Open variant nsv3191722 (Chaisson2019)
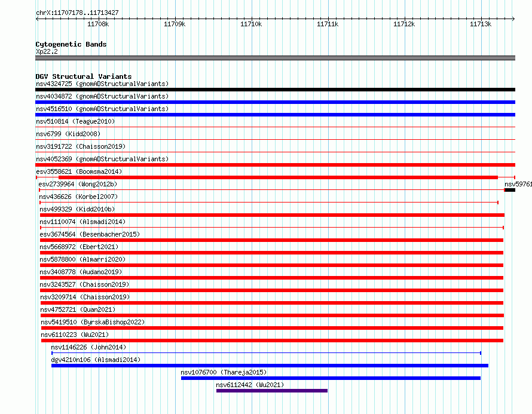Viewport: 532px width, 414px height. 81,146
